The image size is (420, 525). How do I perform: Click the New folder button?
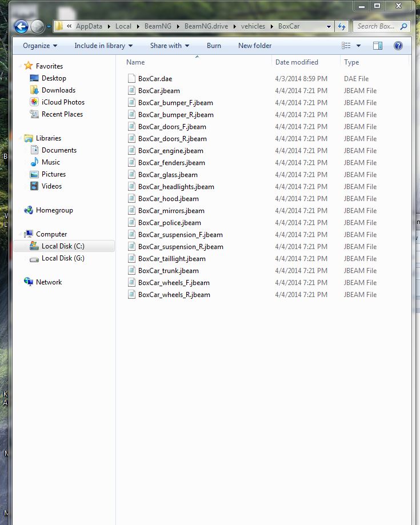coord(255,46)
